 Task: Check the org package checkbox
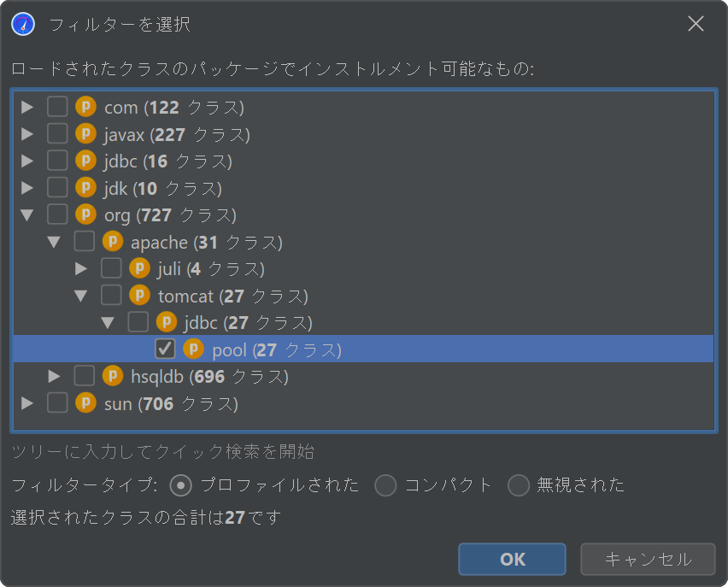pyautogui.click(x=57, y=214)
